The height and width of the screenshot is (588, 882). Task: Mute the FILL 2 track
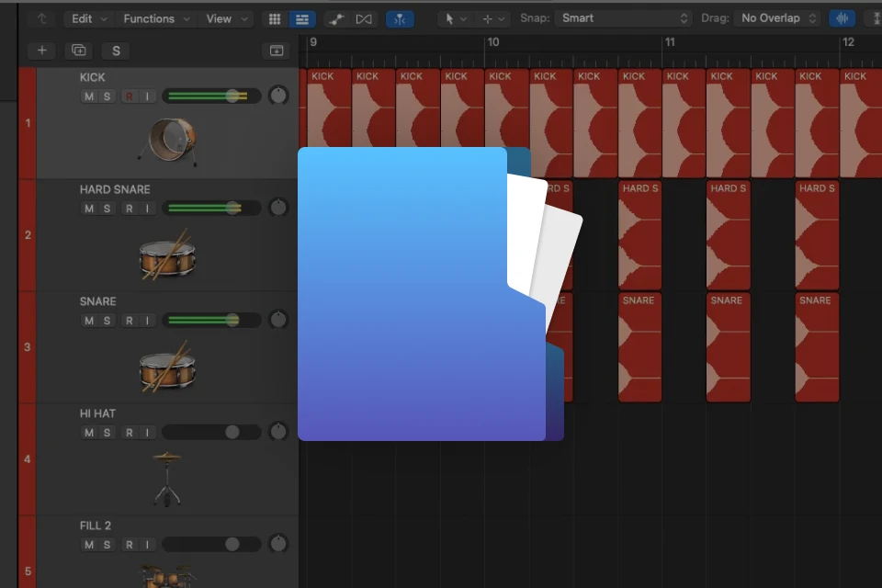pos(89,544)
